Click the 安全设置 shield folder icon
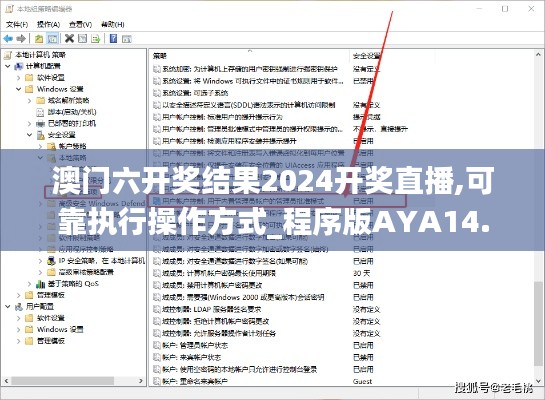This screenshot has height=400, width=545. click(x=41, y=135)
